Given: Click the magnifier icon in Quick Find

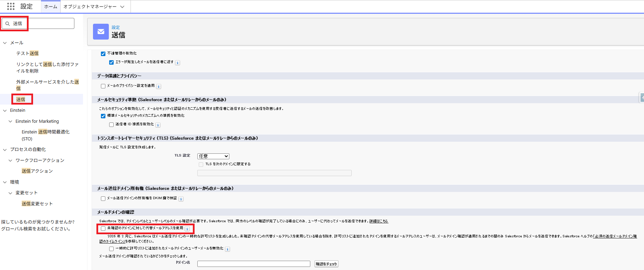Looking at the screenshot, I should click(8, 23).
